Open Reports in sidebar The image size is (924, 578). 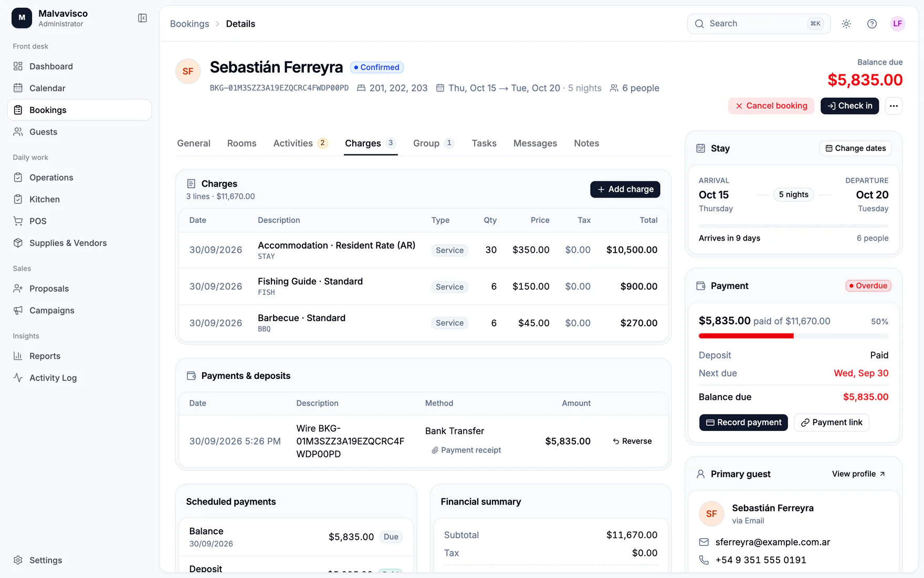pyautogui.click(x=79, y=356)
